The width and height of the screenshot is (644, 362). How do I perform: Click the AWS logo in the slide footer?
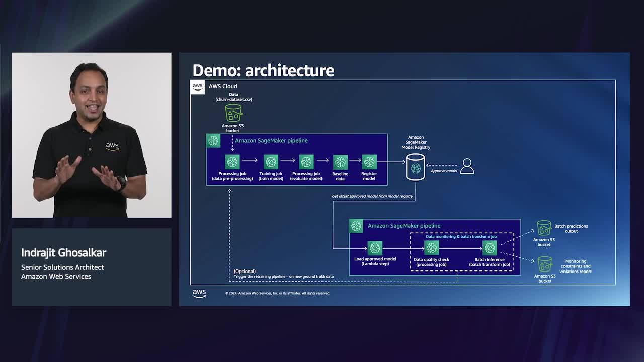[199, 293]
